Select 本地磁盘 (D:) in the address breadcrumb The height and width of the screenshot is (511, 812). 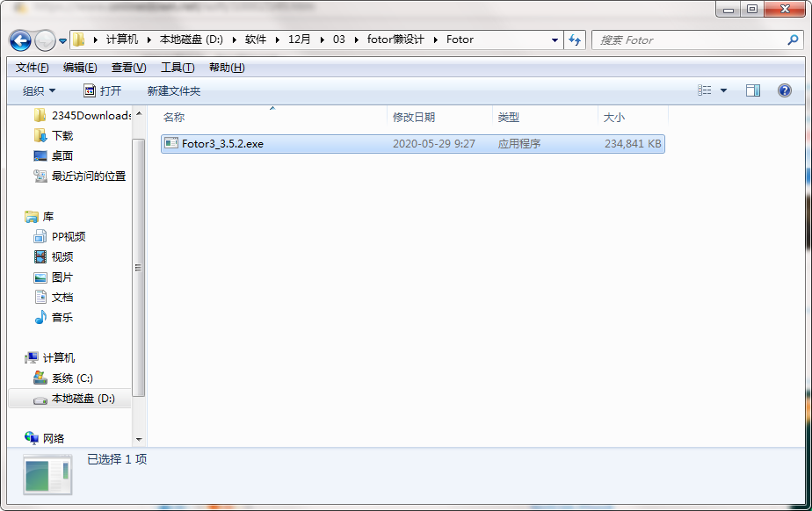click(x=191, y=40)
